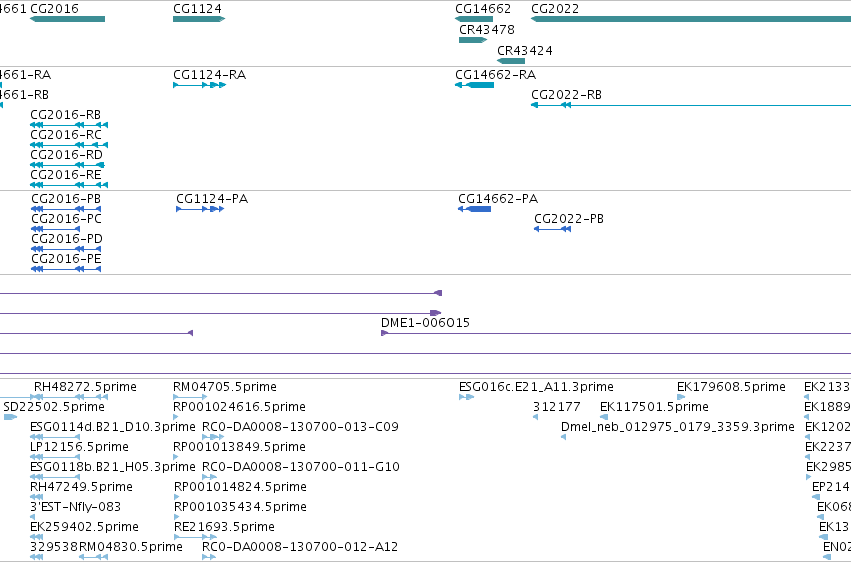Screen dimensions: 851x562
Task: Click the DME1-006015 feature label
Action: 426,323
